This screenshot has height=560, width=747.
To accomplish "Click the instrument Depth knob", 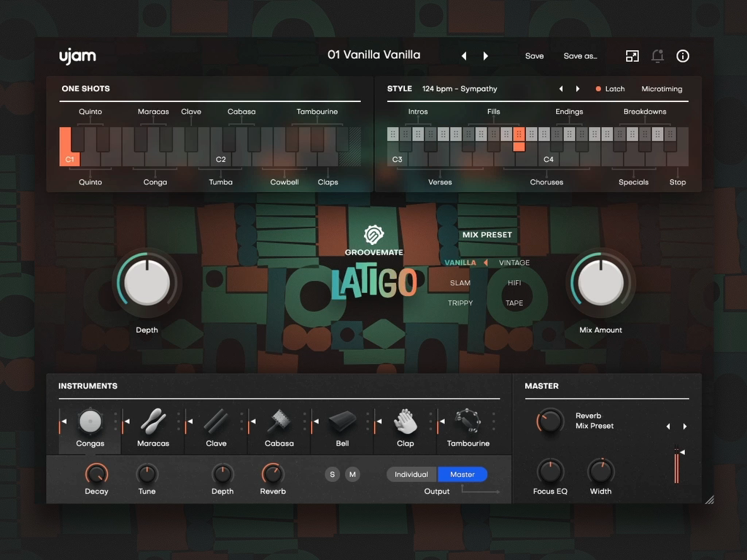I will (222, 474).
